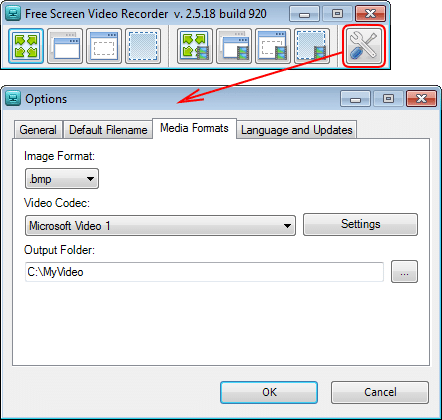Switch to the General tab
The image size is (442, 420).
(x=38, y=130)
